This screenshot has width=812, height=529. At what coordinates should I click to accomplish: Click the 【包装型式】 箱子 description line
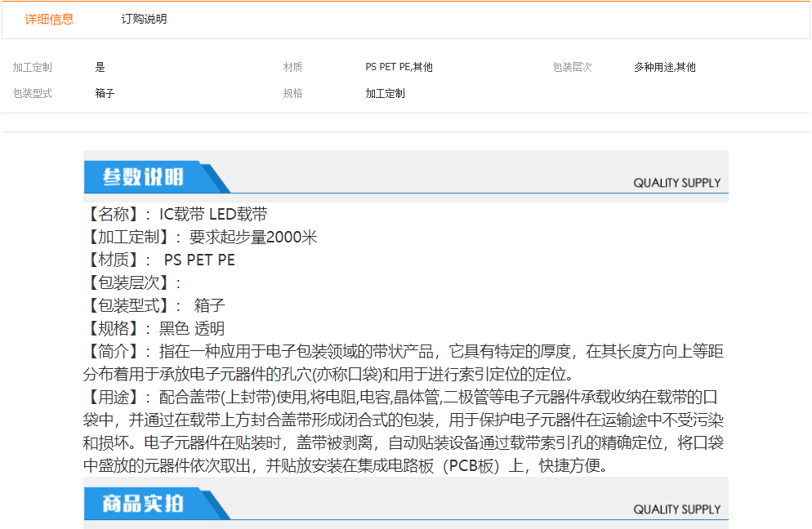tap(154, 306)
